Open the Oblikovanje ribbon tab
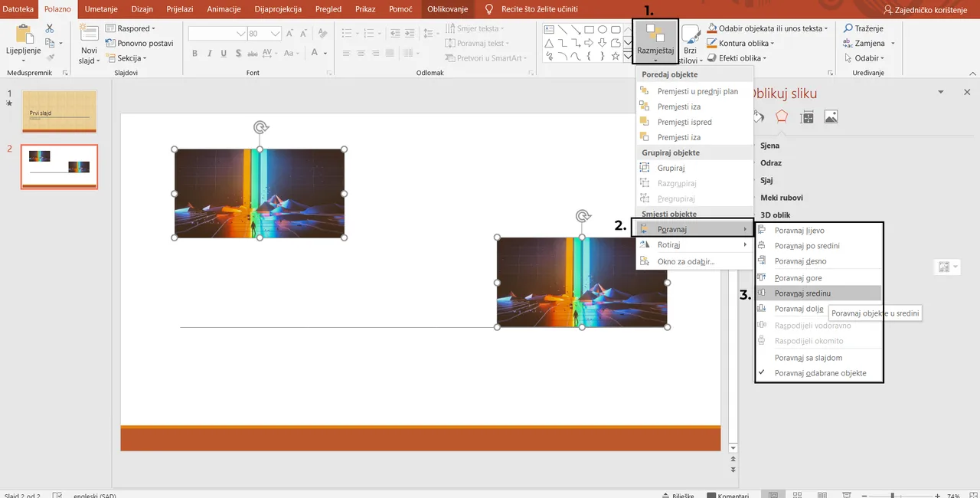Viewport: 980px width, 498px height. [448, 9]
